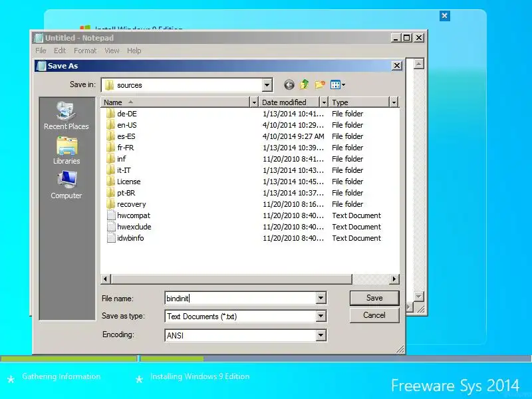Viewport: 532px width, 399px height.
Task: Select the hwexclude text file icon
Action: pyautogui.click(x=111, y=227)
